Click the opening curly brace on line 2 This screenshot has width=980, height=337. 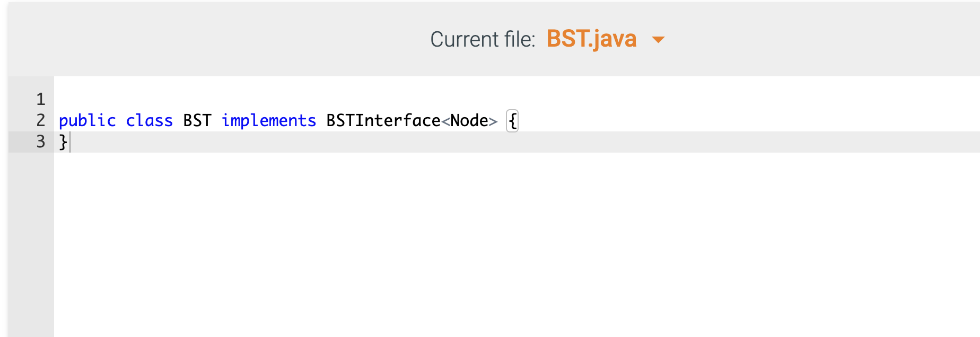tap(512, 121)
